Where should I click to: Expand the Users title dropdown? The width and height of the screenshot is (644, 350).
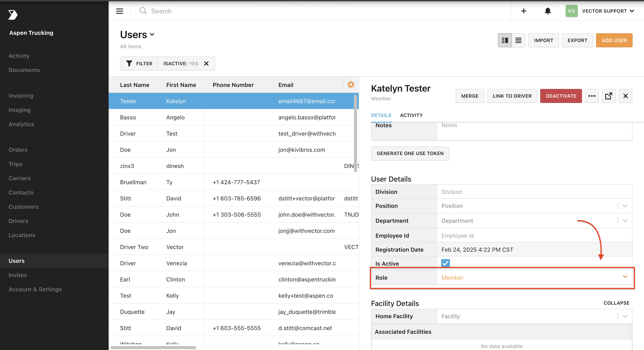point(152,35)
